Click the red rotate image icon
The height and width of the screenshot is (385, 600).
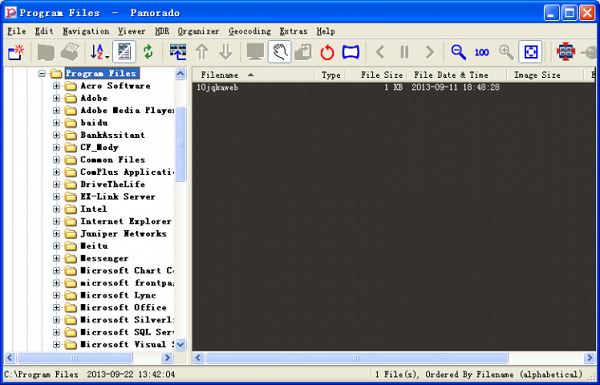[x=327, y=52]
